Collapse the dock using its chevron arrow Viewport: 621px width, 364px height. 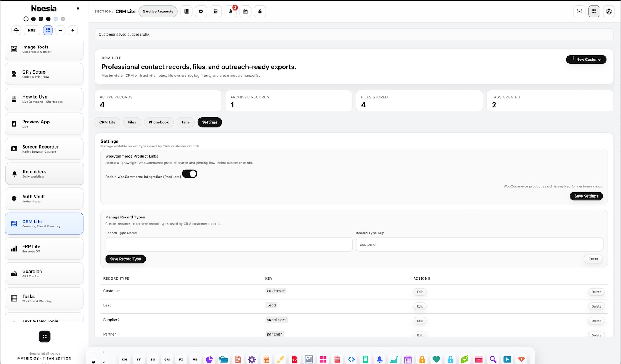104,361
